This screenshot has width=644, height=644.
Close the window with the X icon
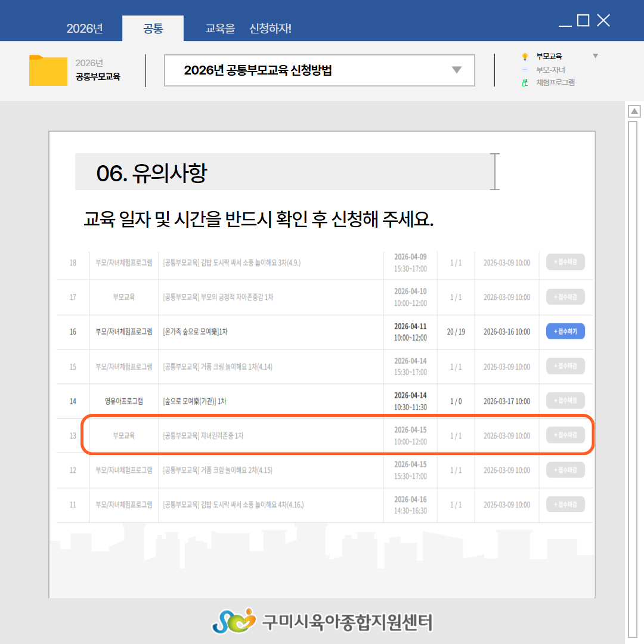click(x=603, y=21)
